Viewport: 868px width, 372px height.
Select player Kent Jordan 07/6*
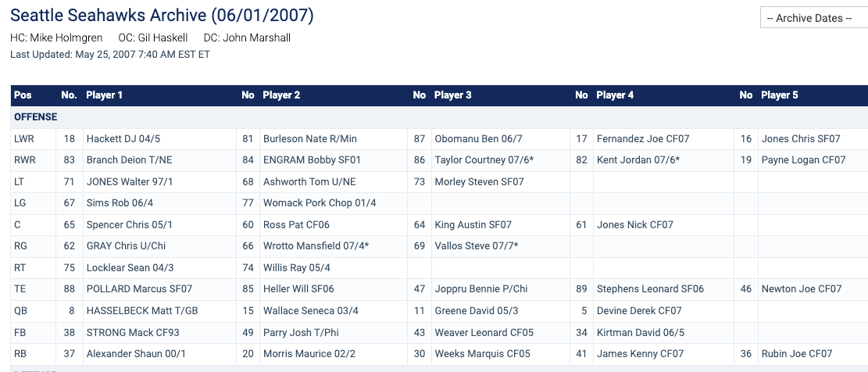638,160
